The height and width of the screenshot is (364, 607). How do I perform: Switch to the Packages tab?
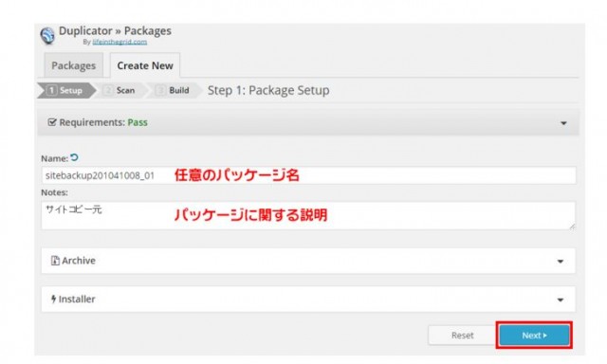click(x=74, y=65)
